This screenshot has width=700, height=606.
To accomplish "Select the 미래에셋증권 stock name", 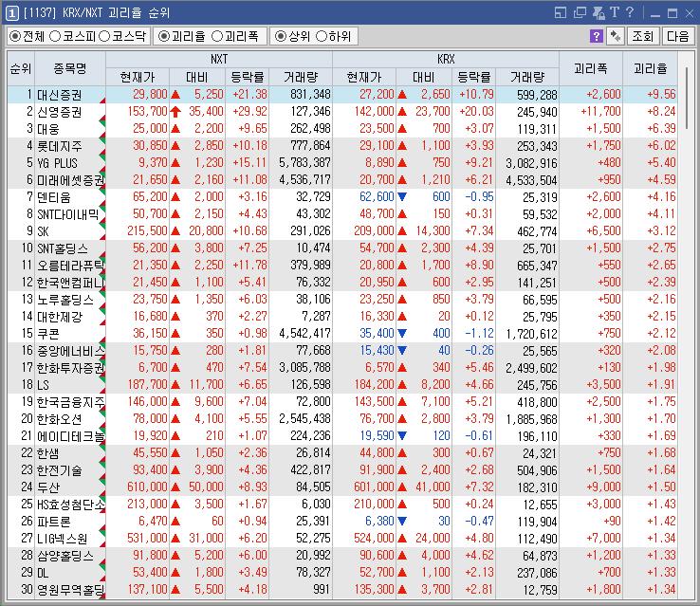I will click(70, 180).
